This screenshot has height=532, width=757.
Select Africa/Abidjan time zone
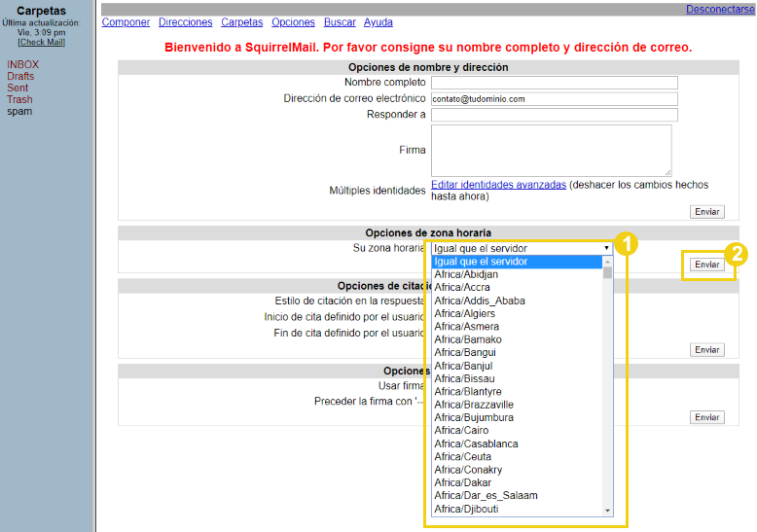coord(517,274)
